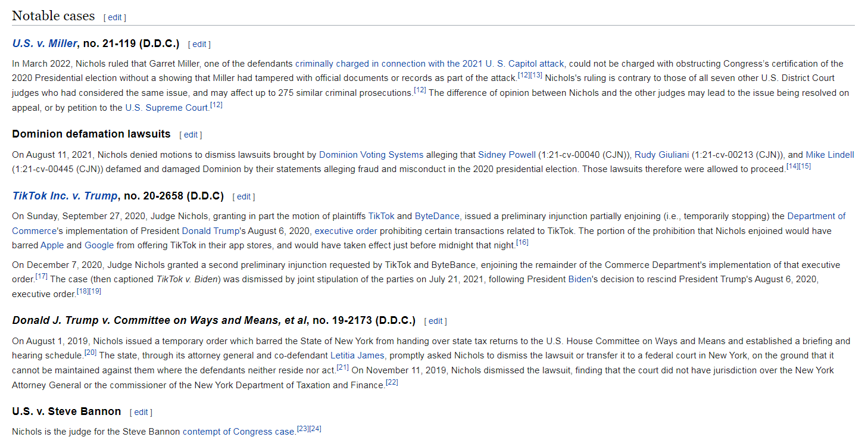Open the ByteDance article link
The height and width of the screenshot is (440, 868).
[x=438, y=216]
